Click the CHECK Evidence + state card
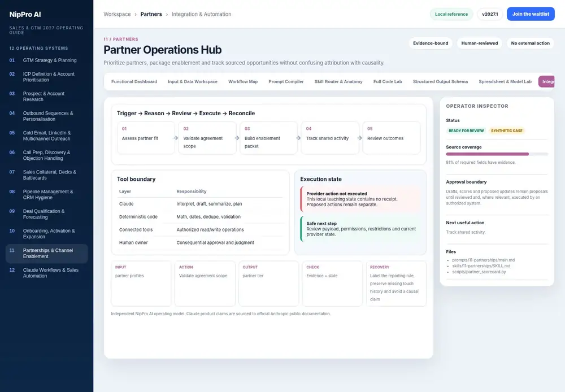This screenshot has width=565, height=392. 332,284
